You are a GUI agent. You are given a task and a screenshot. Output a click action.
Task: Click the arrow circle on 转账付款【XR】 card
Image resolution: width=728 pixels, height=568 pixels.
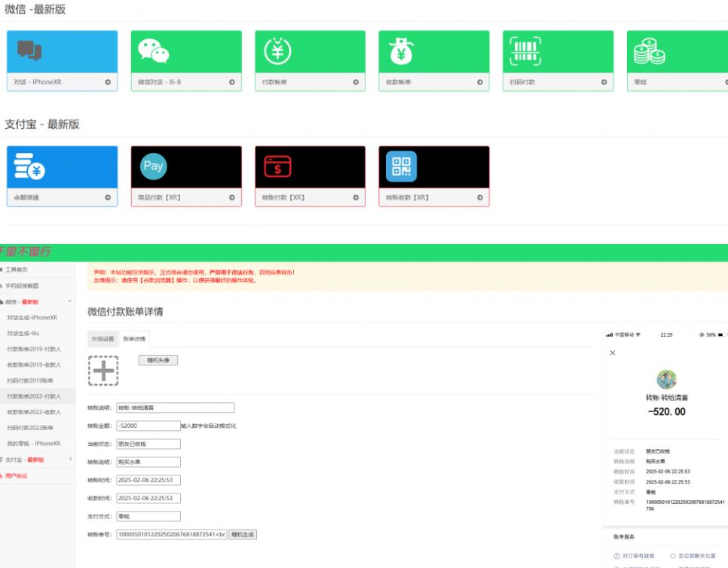point(356,197)
